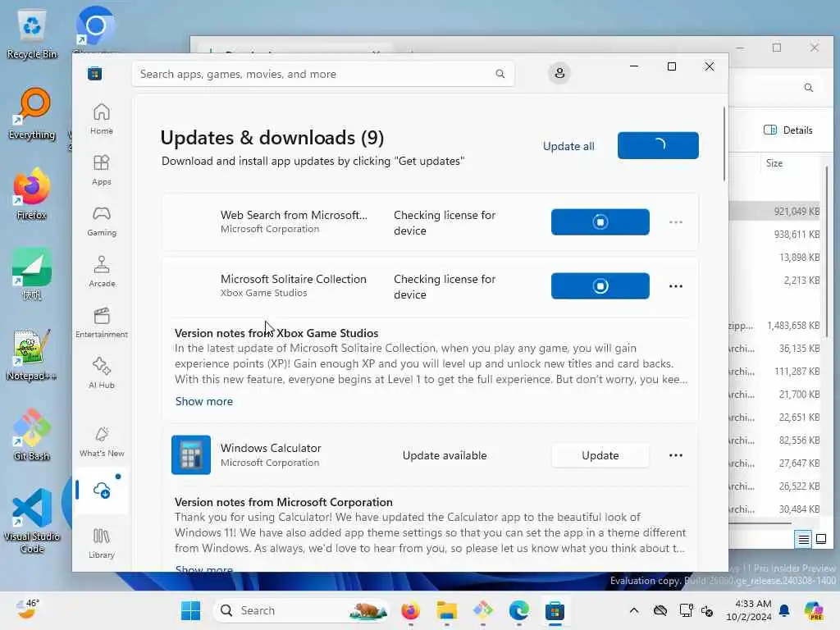The image size is (840, 630).
Task: Select the Downloads cloud icon in sidebar
Action: coord(101,491)
